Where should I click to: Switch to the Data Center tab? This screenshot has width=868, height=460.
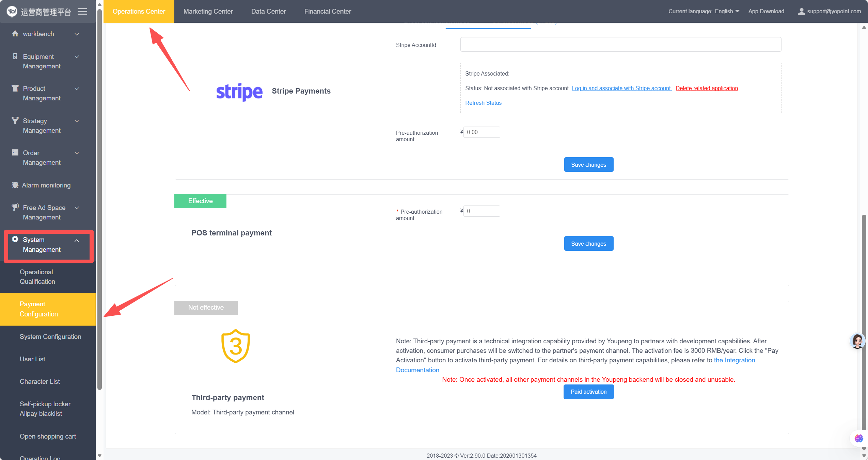point(268,12)
